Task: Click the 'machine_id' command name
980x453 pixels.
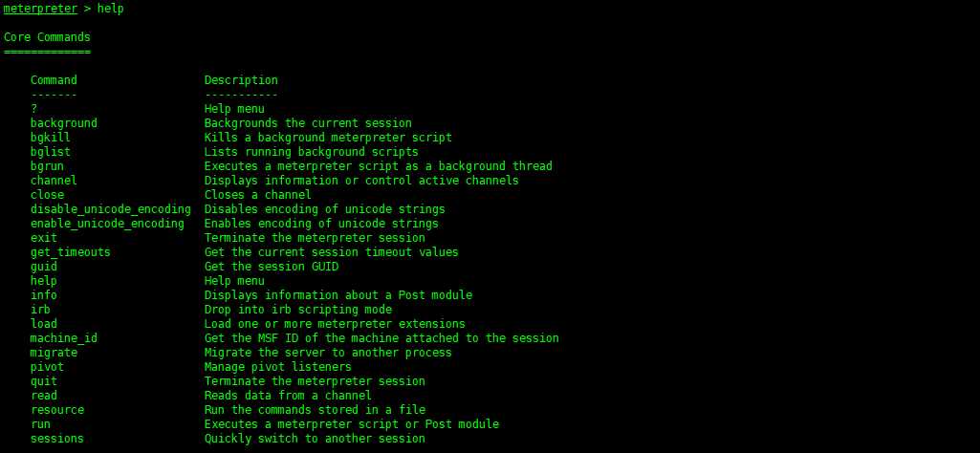Action: (x=64, y=338)
